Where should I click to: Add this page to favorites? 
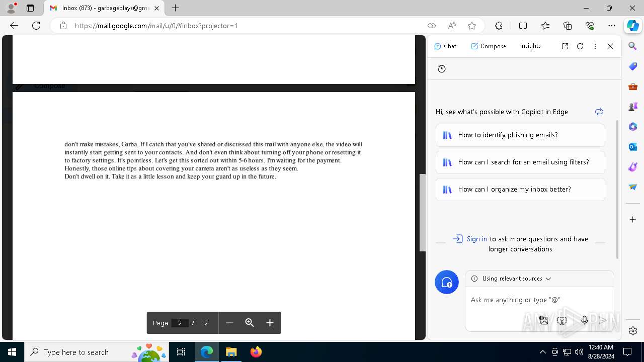[x=471, y=26]
